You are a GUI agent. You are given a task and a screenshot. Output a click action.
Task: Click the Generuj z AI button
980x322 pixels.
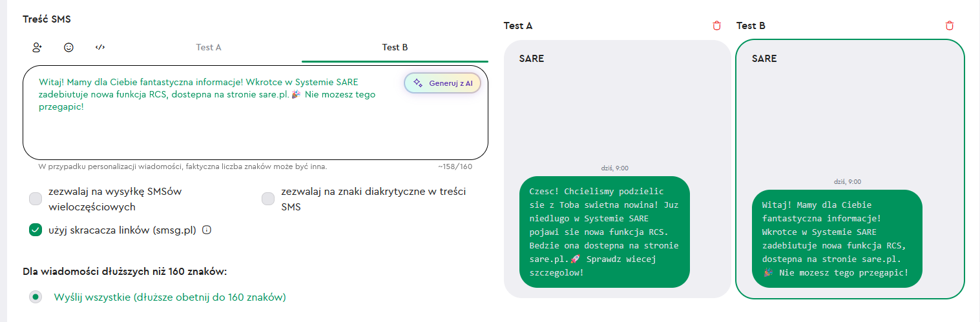coord(443,83)
